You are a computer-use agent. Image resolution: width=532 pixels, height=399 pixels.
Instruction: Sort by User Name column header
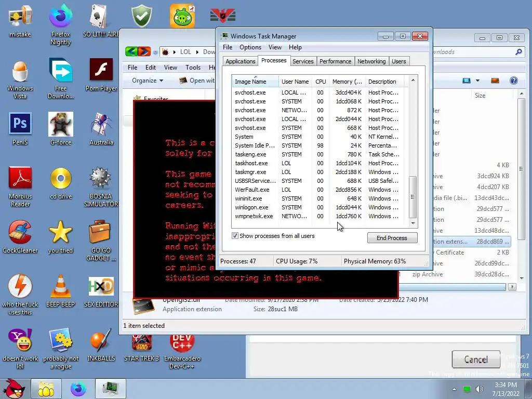coord(295,82)
